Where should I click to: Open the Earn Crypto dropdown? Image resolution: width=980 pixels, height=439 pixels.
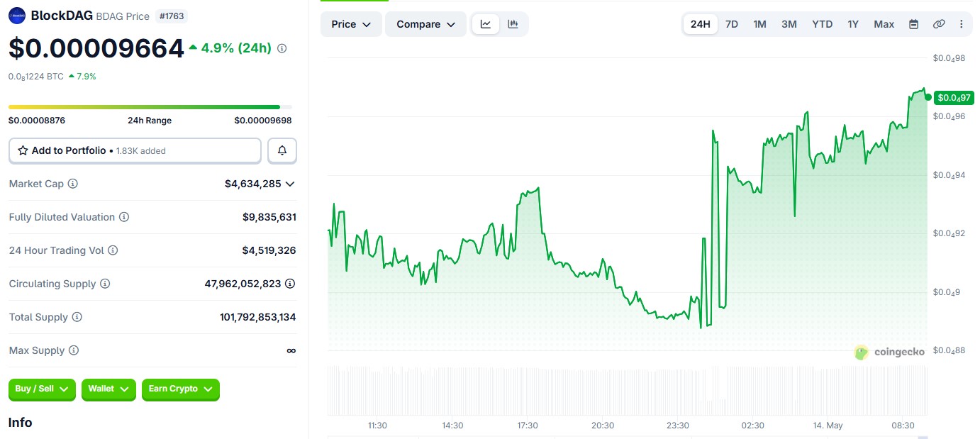(181, 389)
